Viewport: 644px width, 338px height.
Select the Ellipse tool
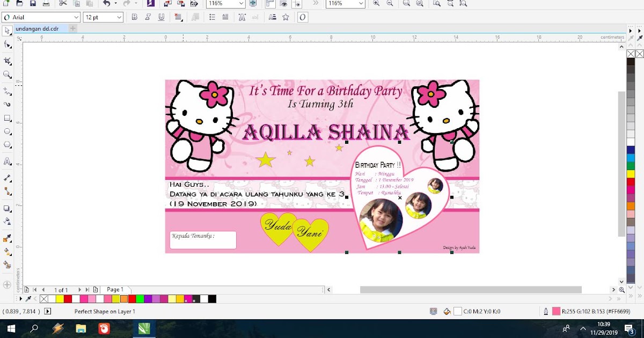point(7,131)
